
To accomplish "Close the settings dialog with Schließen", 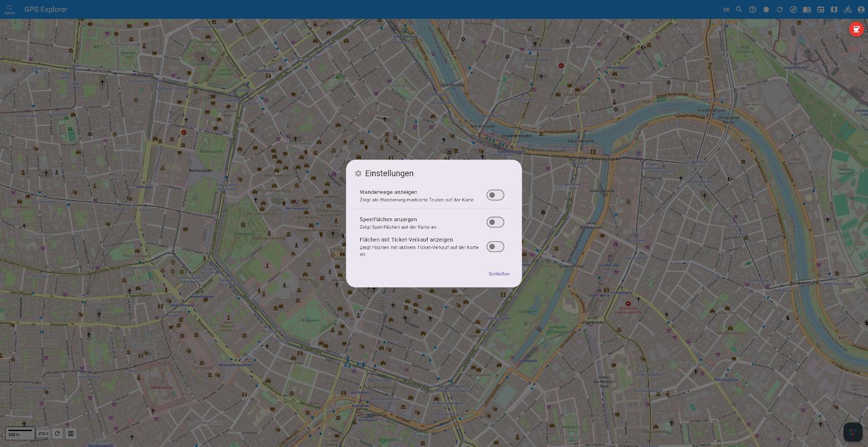I will [499, 274].
